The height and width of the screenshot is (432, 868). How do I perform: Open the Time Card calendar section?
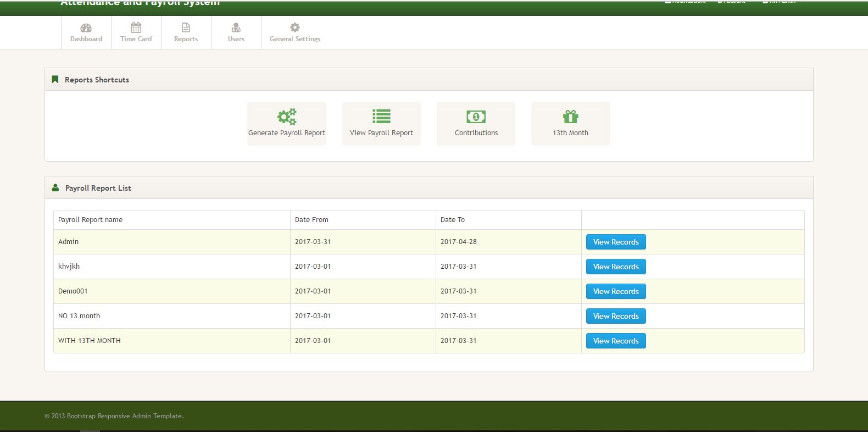(136, 32)
